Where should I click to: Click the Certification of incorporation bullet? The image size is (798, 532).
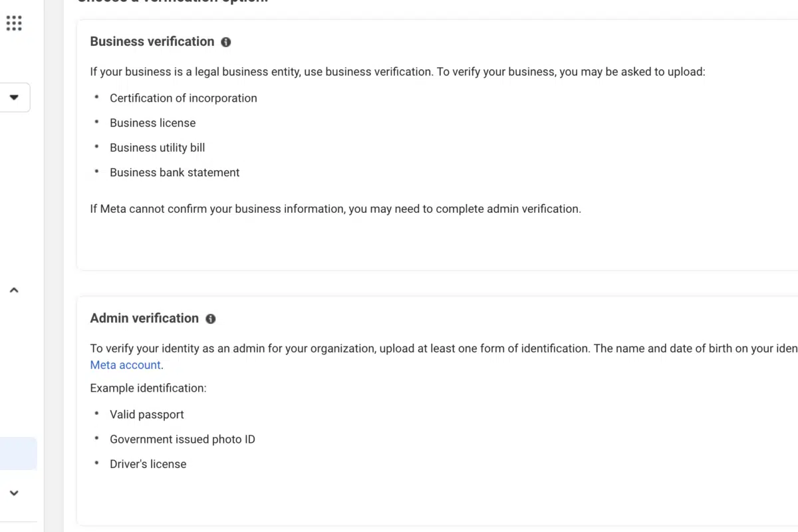[184, 98]
